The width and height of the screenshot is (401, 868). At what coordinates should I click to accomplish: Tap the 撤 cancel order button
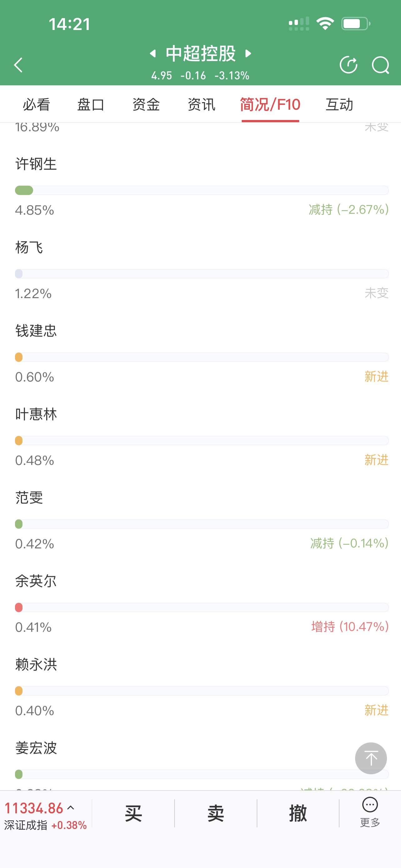(x=298, y=813)
